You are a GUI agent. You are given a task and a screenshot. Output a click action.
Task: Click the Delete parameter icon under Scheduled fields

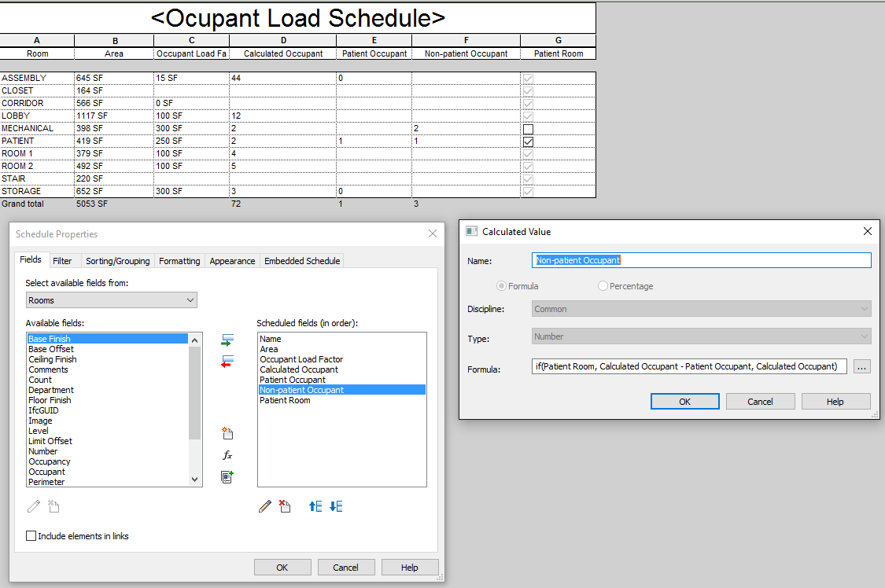point(285,506)
